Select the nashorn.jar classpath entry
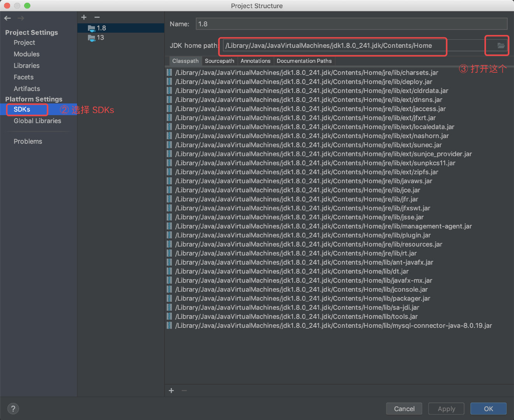Image resolution: width=514 pixels, height=420 pixels. (312, 136)
